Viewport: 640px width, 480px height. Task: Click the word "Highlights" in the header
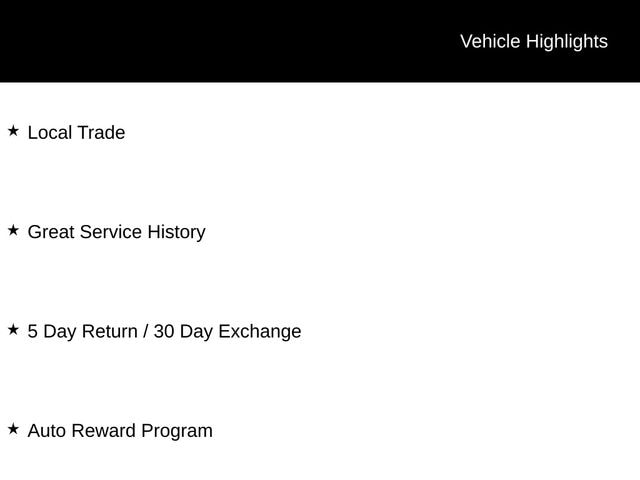pyautogui.click(x=566, y=41)
